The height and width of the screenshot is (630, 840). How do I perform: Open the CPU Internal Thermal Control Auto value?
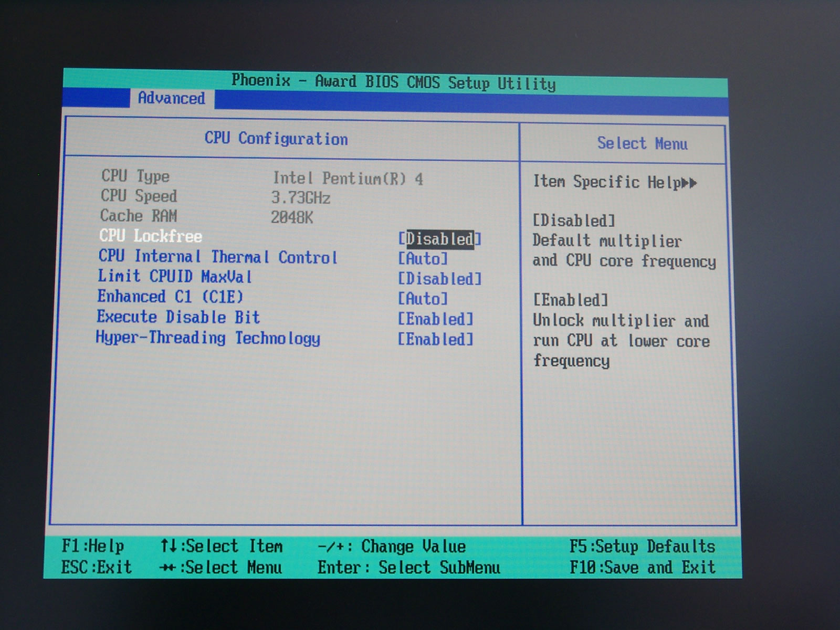[x=423, y=258]
